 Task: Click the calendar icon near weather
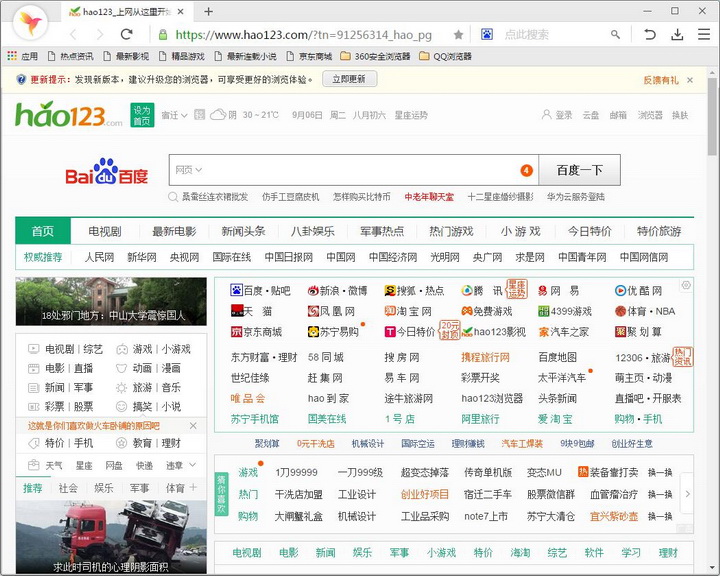pyautogui.click(x=199, y=114)
